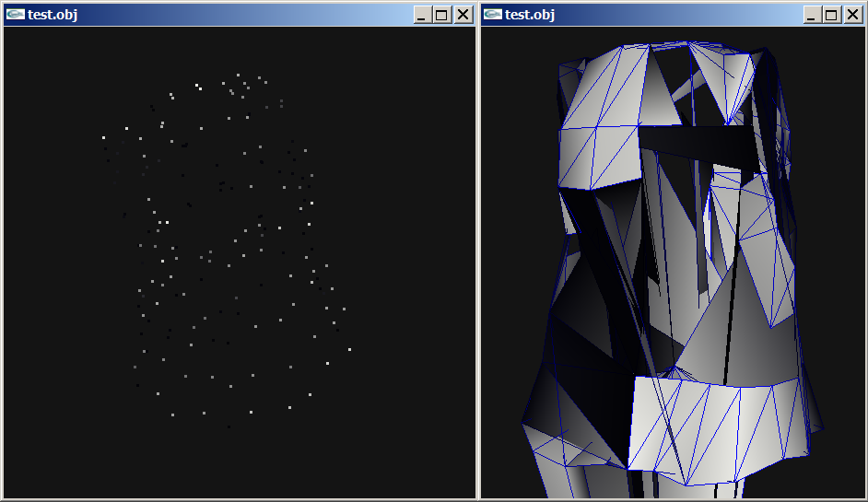Focus the right window via its title text

(530, 15)
